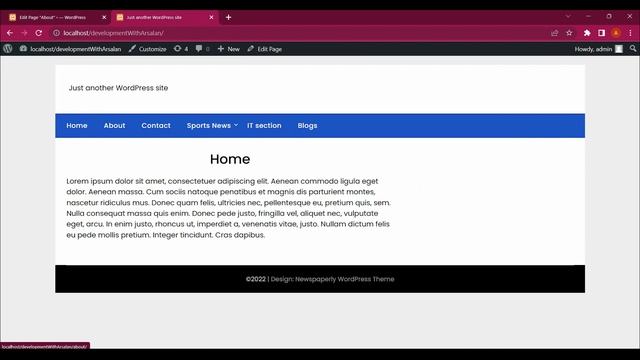The image size is (640, 360).
Task: Open the admin bar search magnifier
Action: [x=633, y=49]
